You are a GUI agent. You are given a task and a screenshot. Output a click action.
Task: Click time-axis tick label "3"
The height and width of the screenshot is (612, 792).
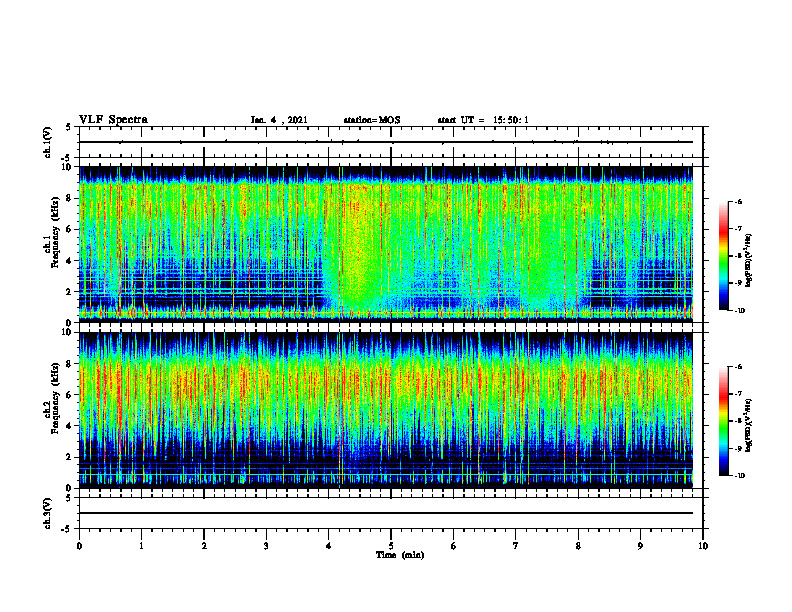(266, 546)
